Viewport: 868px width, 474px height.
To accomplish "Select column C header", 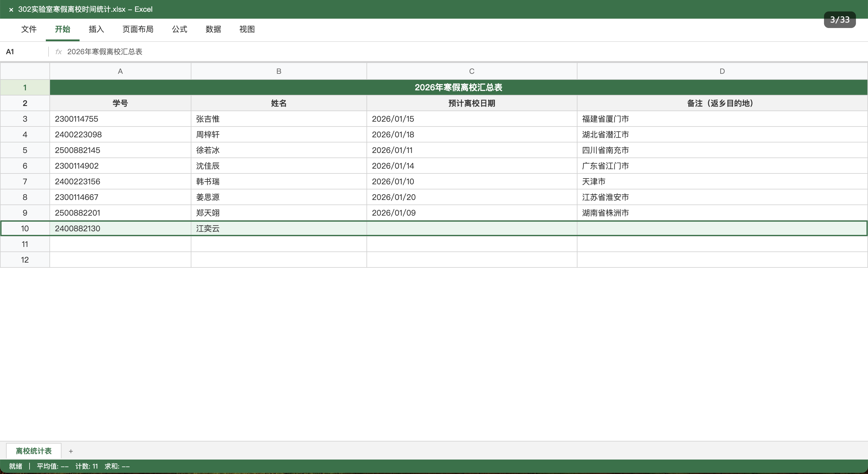I will pos(471,71).
